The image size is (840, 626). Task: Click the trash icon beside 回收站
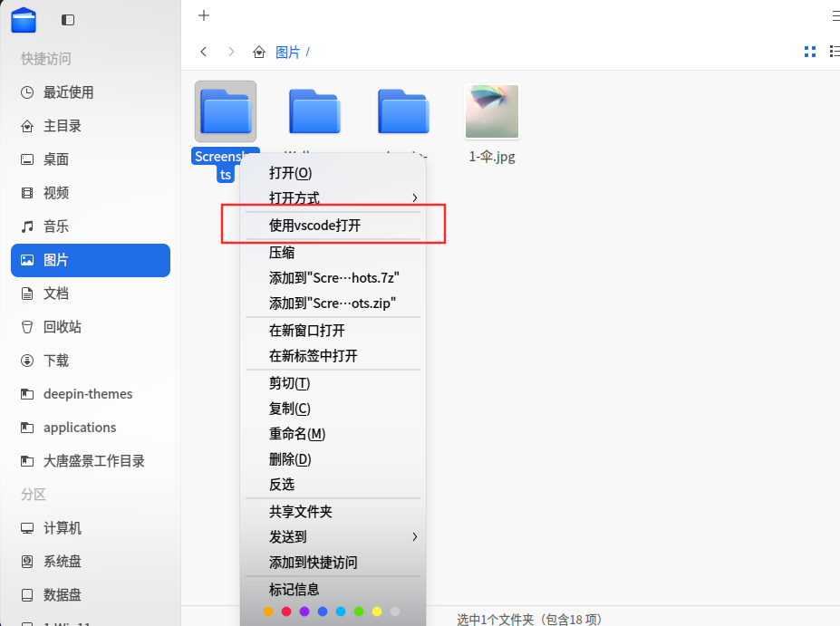coord(27,327)
